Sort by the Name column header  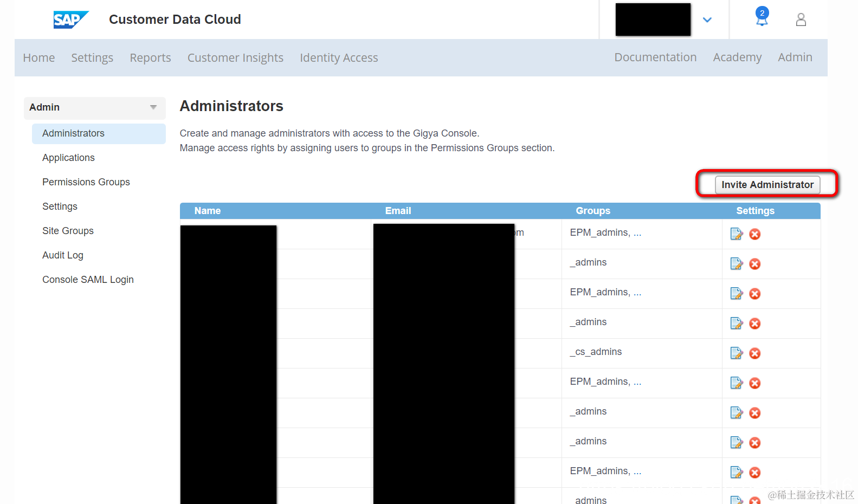point(208,211)
